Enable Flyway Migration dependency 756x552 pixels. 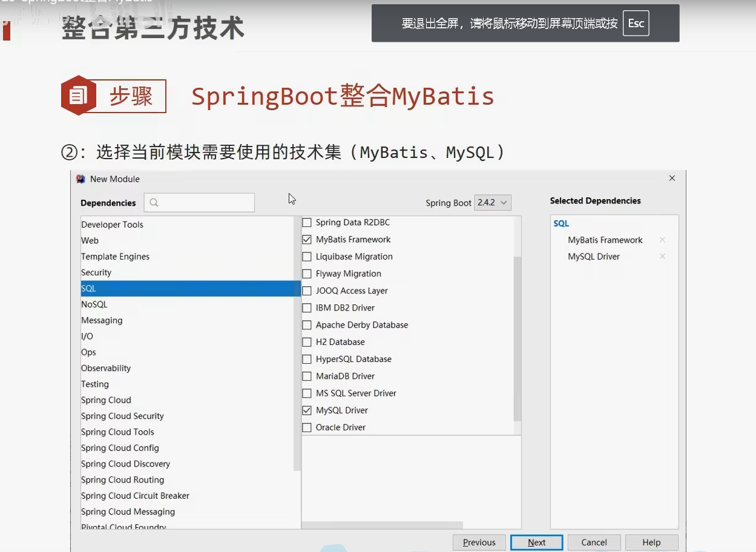[x=307, y=274]
